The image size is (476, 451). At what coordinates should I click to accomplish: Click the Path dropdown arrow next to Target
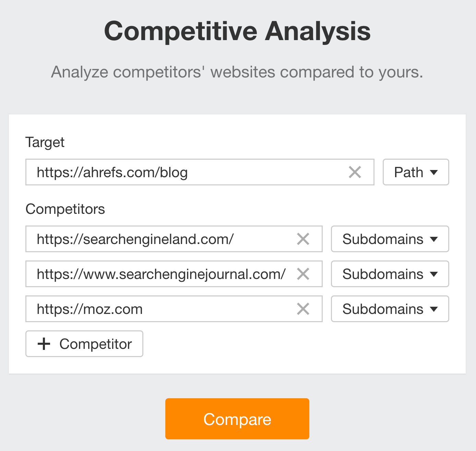(x=433, y=172)
